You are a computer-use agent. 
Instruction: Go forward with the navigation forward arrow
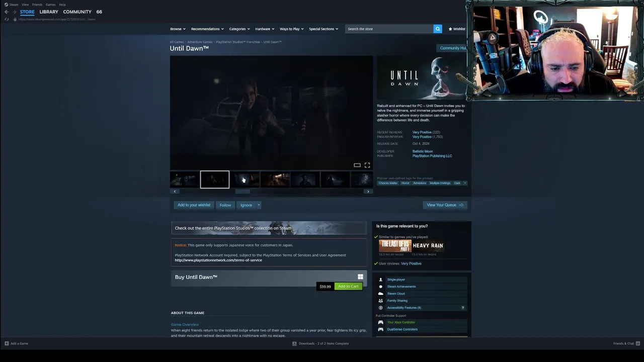point(14,12)
